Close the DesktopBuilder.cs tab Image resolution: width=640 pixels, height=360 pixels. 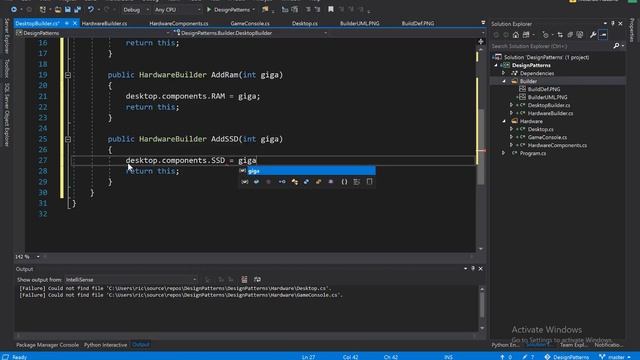[x=75, y=23]
